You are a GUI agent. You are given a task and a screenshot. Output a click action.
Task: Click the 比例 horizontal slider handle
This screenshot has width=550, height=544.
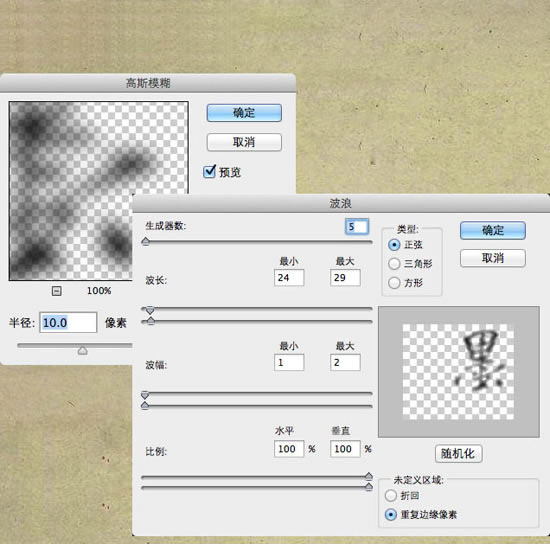point(369,476)
